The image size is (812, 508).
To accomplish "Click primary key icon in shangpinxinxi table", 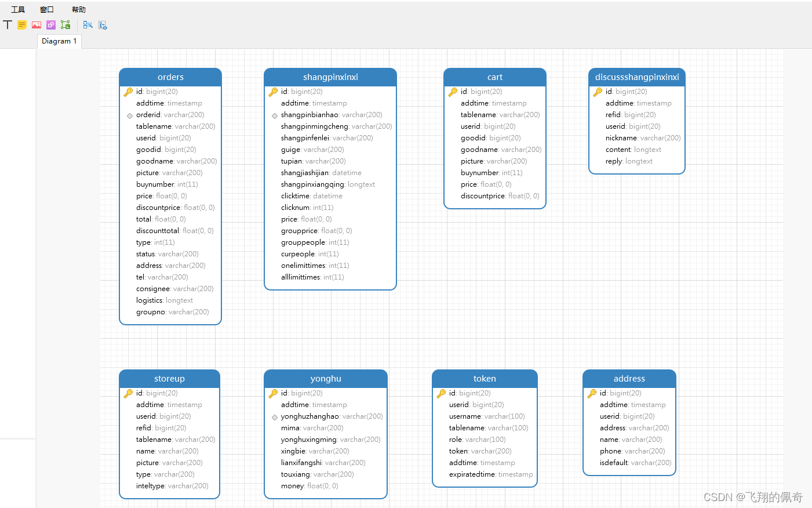I will [274, 92].
